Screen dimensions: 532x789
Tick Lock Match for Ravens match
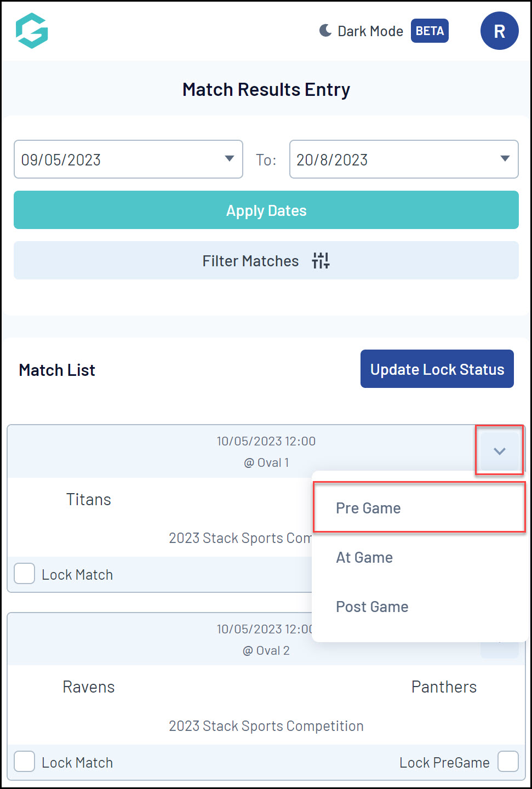coord(25,762)
